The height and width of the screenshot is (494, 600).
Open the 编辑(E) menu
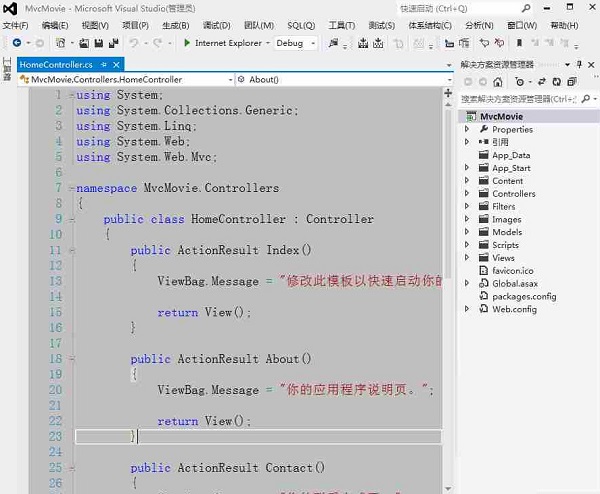pyautogui.click(x=55, y=26)
